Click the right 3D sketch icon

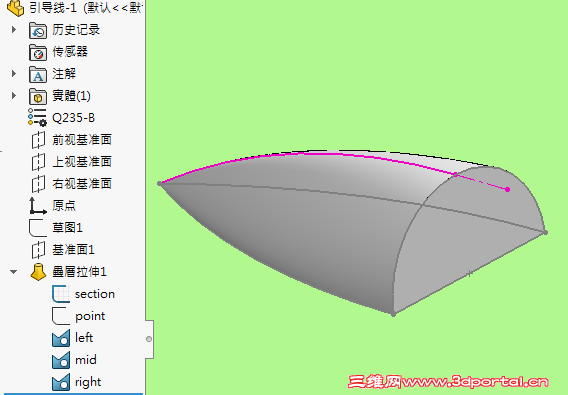[61, 382]
